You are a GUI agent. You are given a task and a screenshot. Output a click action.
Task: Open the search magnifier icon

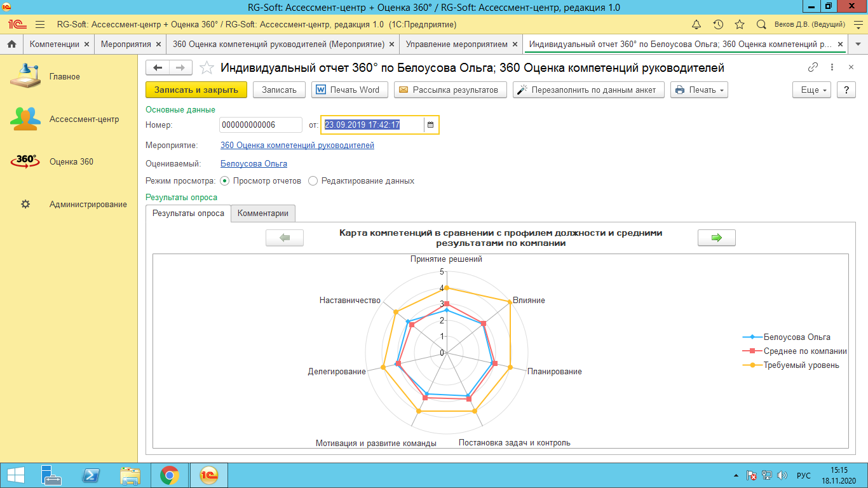[761, 25]
